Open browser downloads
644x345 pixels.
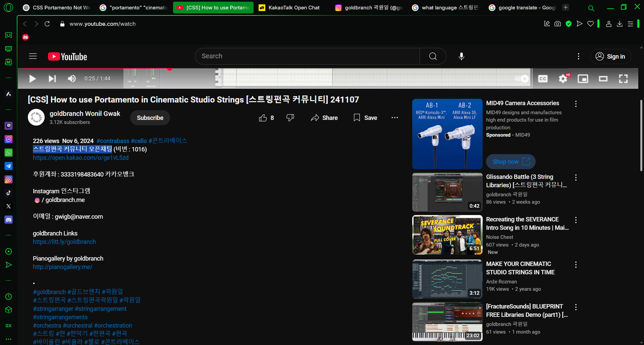[x=620, y=24]
